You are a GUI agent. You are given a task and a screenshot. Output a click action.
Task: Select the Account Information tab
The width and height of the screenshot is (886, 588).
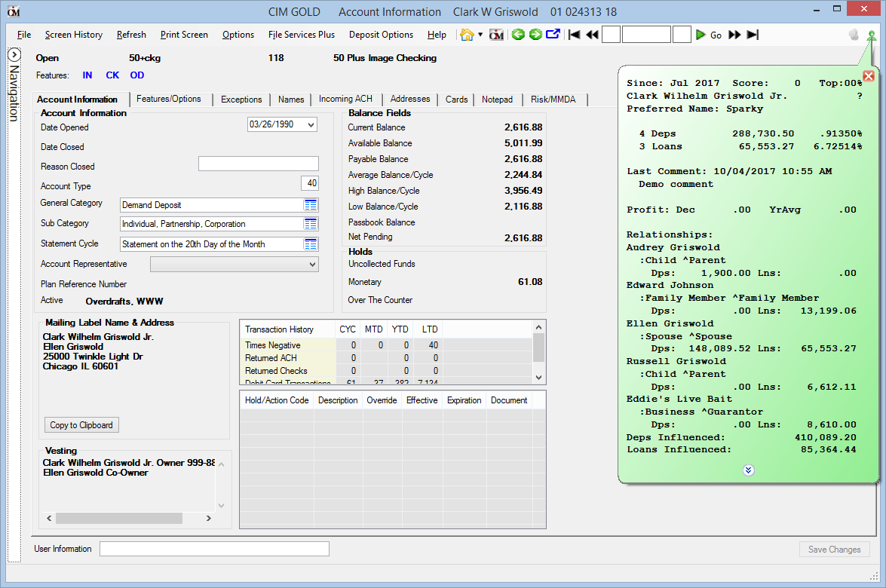pos(78,100)
